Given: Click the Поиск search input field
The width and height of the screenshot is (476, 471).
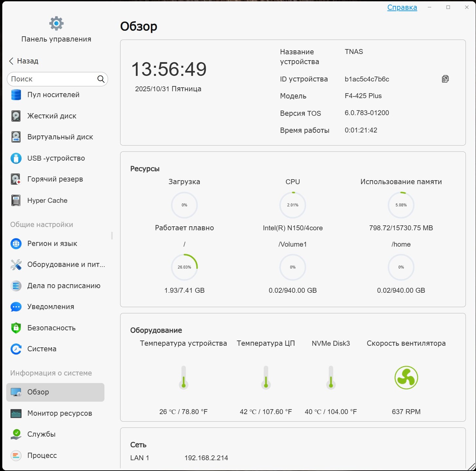Looking at the screenshot, I should point(57,79).
